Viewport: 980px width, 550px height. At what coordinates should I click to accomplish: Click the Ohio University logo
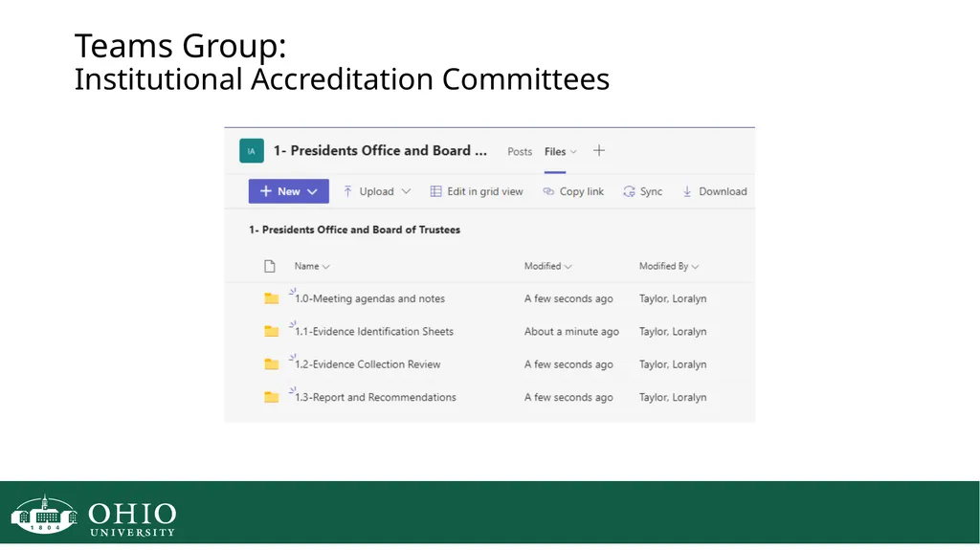click(x=94, y=516)
